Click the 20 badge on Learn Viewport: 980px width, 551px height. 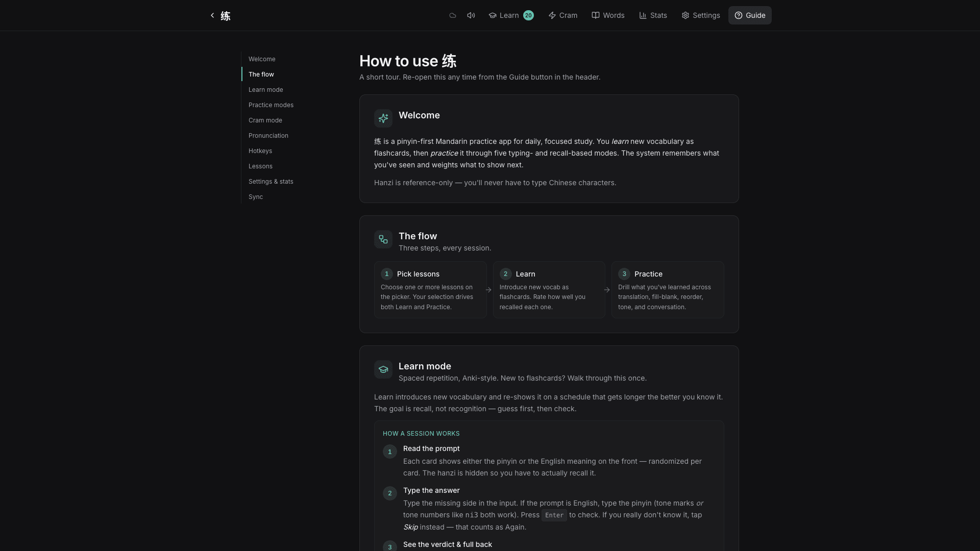coord(528,15)
